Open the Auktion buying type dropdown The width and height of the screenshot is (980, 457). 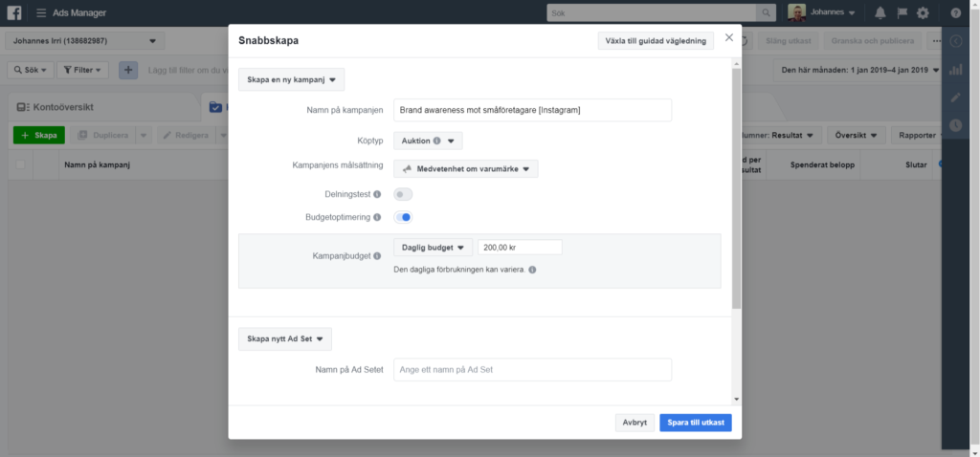[428, 141]
